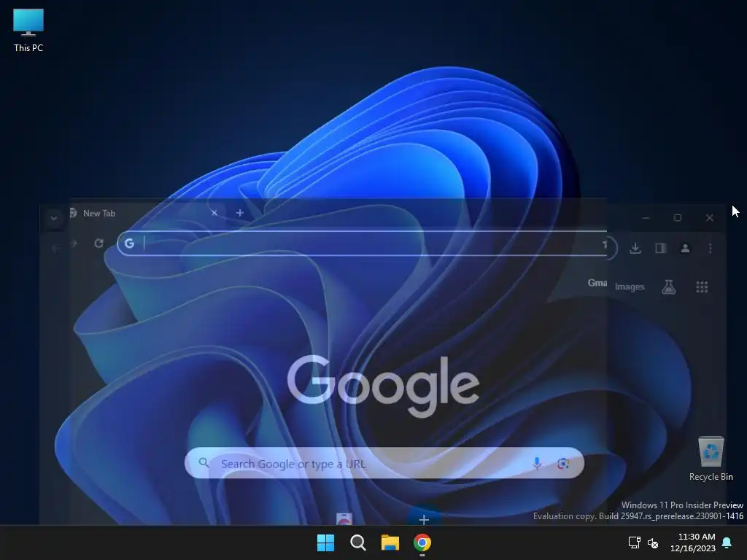Click the Google search box

[x=384, y=463]
